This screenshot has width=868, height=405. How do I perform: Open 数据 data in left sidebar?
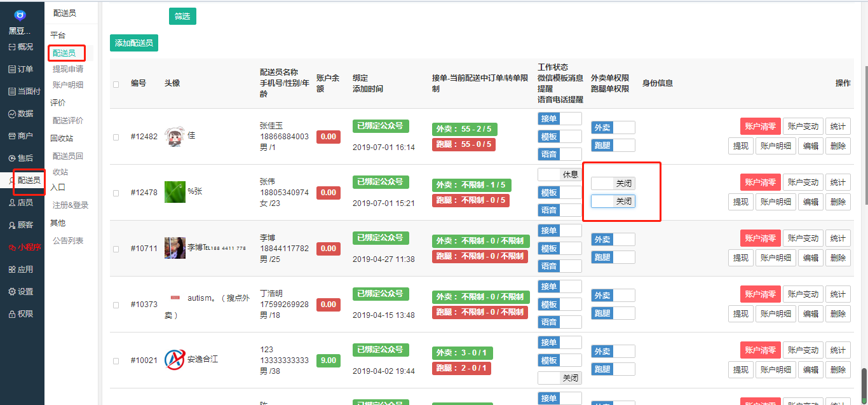(x=21, y=114)
